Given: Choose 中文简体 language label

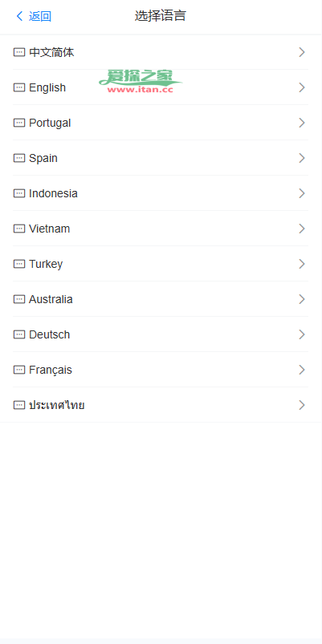Looking at the screenshot, I should pyautogui.click(x=51, y=52).
